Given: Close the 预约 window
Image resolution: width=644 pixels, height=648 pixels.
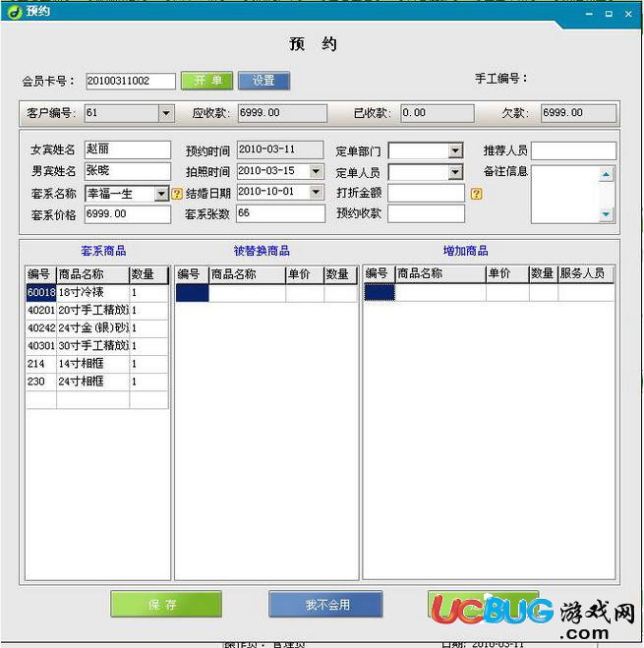Looking at the screenshot, I should pyautogui.click(x=628, y=14).
